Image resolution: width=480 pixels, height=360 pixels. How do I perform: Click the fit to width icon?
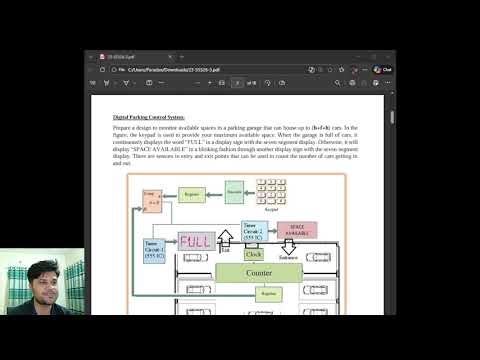(222, 83)
